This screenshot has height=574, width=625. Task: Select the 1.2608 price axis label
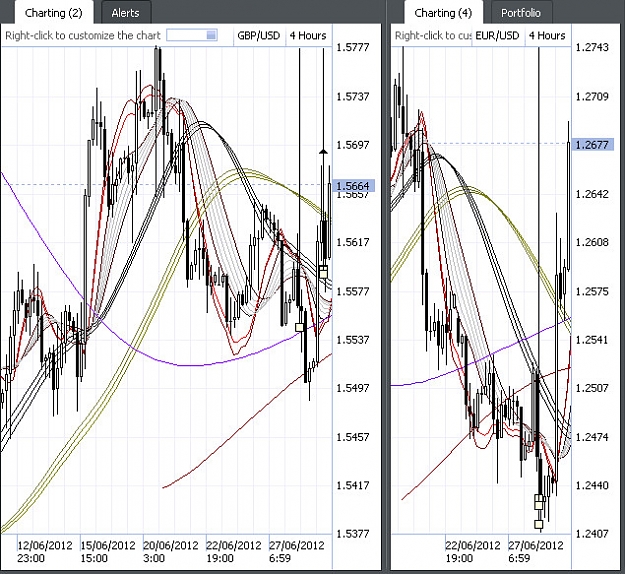point(592,242)
